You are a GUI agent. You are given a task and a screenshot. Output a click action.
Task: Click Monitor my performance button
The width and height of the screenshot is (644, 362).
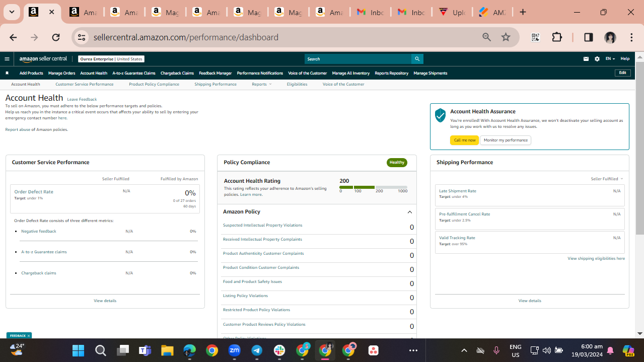506,140
